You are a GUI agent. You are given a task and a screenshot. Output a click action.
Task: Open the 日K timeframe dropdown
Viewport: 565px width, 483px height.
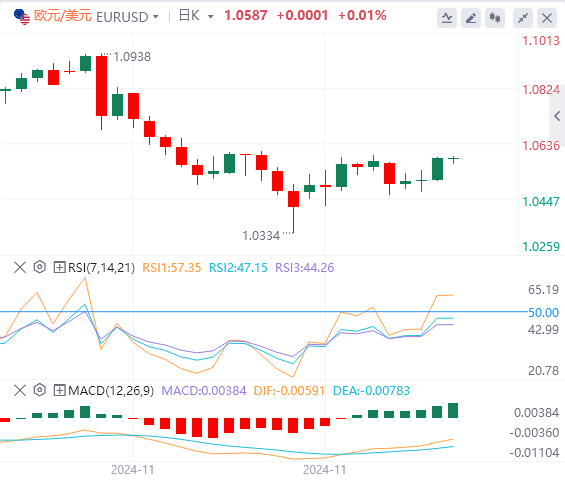click(196, 16)
